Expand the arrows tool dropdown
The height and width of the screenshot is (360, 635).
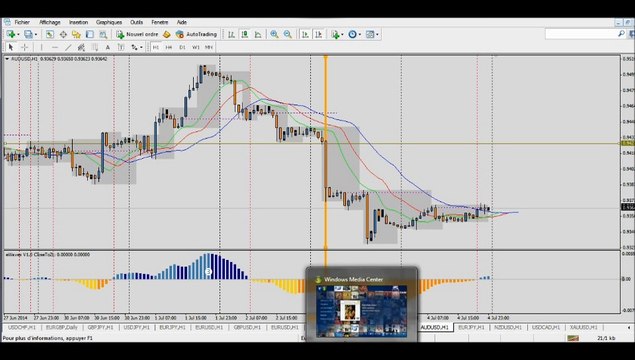pyautogui.click(x=141, y=47)
